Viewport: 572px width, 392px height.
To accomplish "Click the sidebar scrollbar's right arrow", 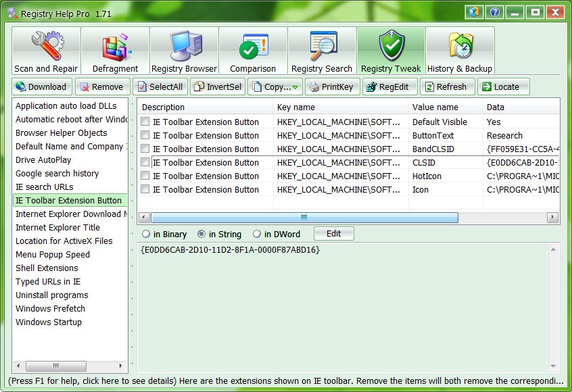I will coord(121,366).
